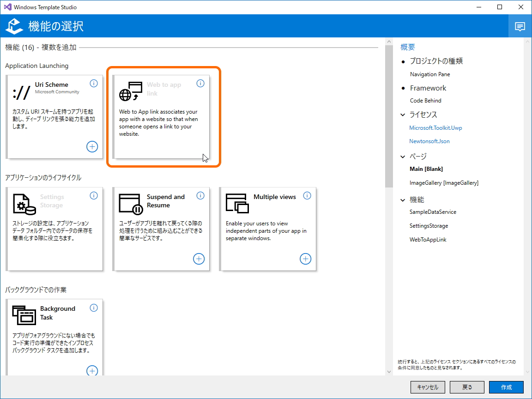This screenshot has height=399, width=532.
Task: Open the Microsoft.Toolkit.Uwp license link
Action: pyautogui.click(x=435, y=128)
